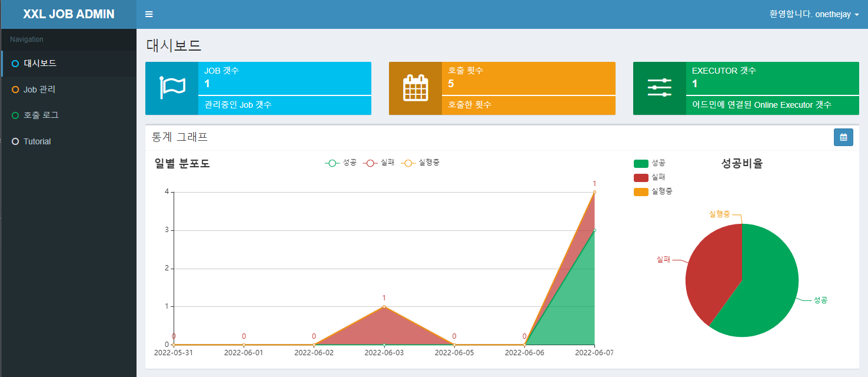The image size is (868, 377).
Task: Toggle orange 실행중 swatch in pie legend
Action: [641, 191]
